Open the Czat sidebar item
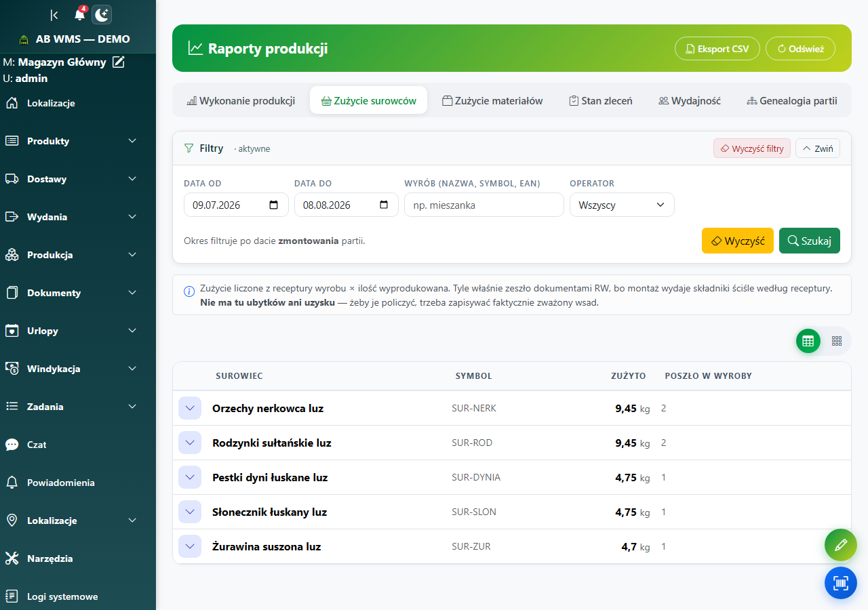868x610 pixels. tap(78, 445)
